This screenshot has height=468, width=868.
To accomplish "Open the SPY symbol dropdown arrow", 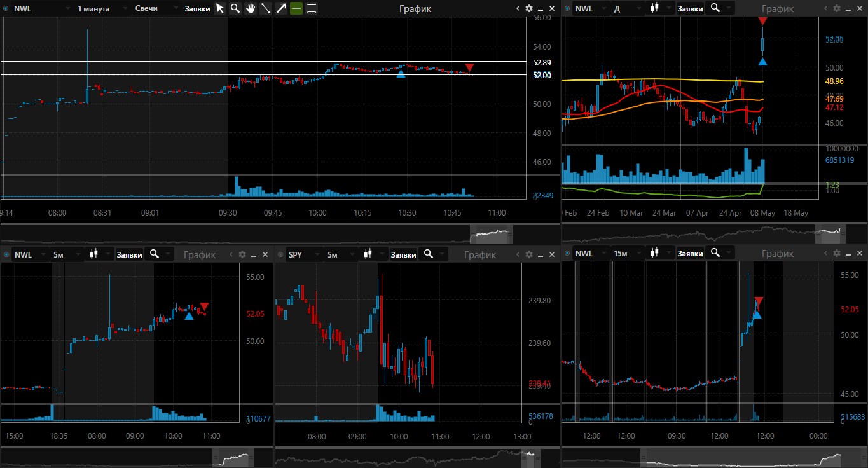I will click(x=317, y=254).
